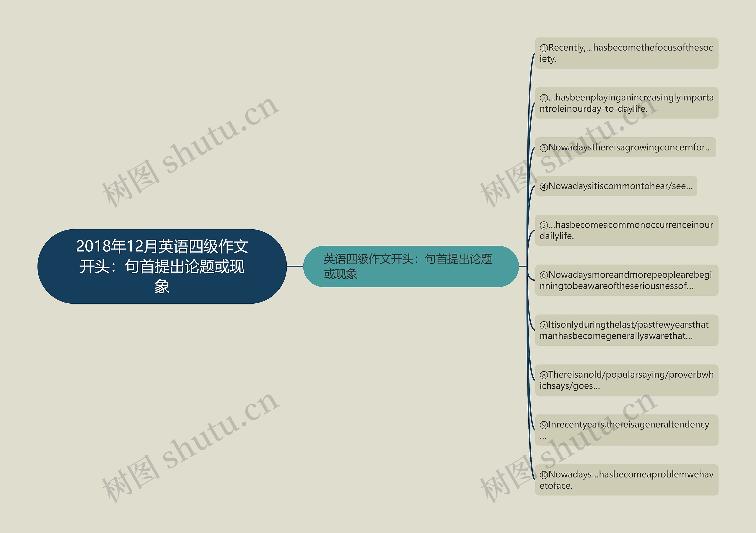This screenshot has height=533, width=756.
Task: Click the connector line between root and subtopic
Action: click(295, 266)
